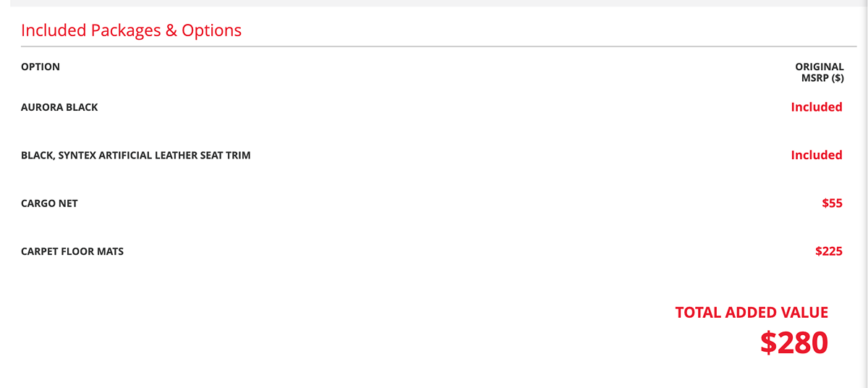The height and width of the screenshot is (388, 868).
Task: Click the gray bar above the heading
Action: 434,3
